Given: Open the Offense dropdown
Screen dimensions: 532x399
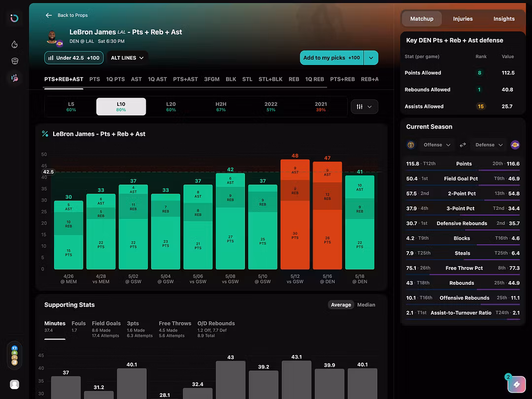Looking at the screenshot, I should click(436, 145).
